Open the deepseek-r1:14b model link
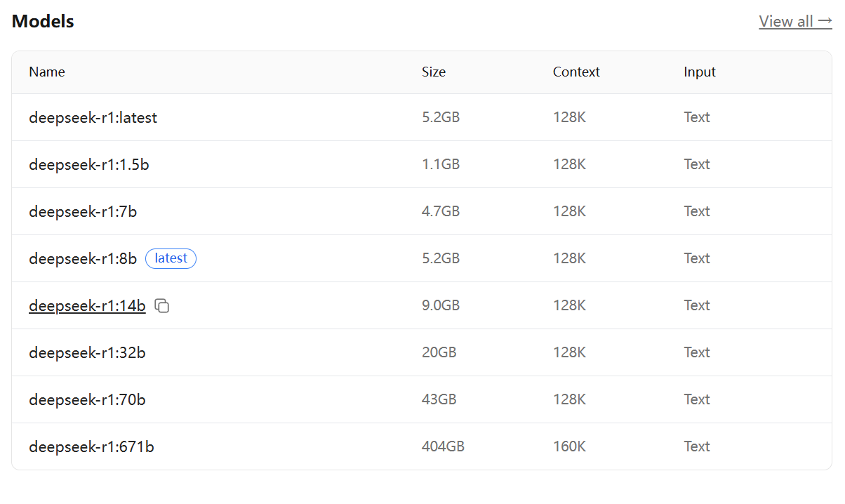 point(87,306)
